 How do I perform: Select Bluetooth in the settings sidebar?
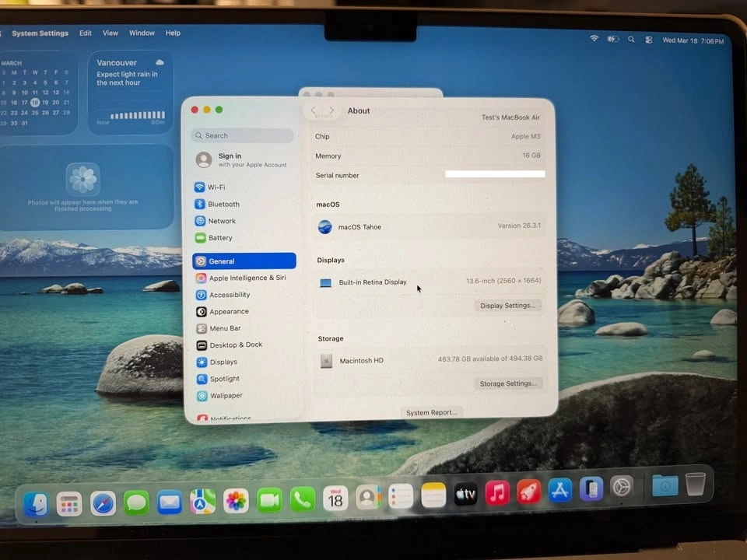pos(223,205)
